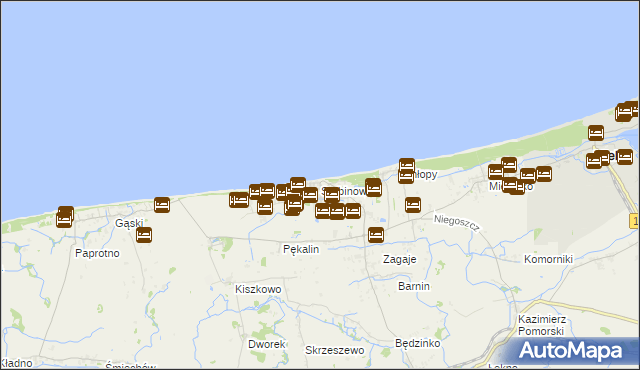Click the Skrzeszewo place label
640x370 pixels.
tap(335, 350)
